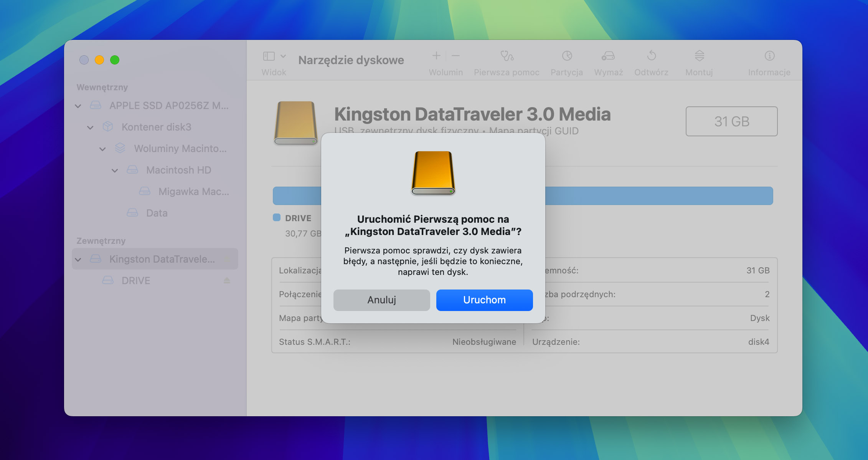Image resolution: width=868 pixels, height=460 pixels.
Task: Click the large Kingston drive icon in header
Action: (295, 123)
